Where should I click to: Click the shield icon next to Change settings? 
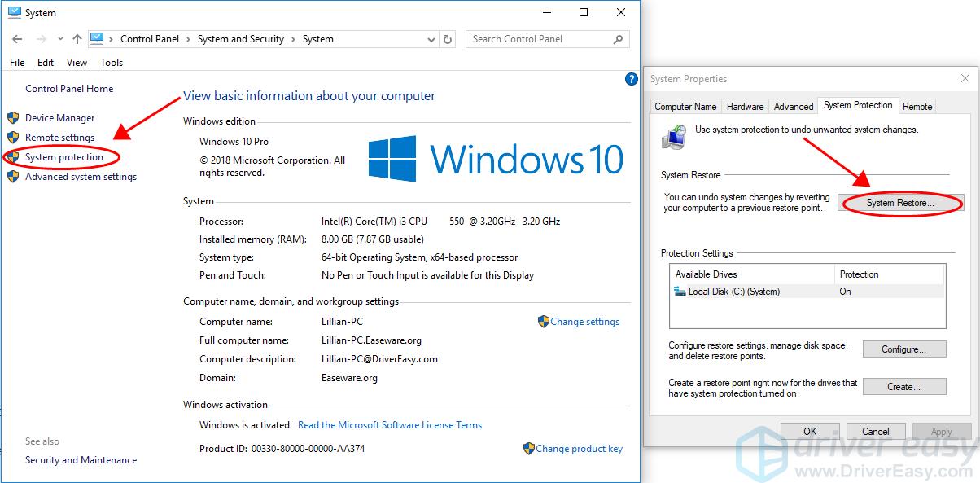pos(542,322)
